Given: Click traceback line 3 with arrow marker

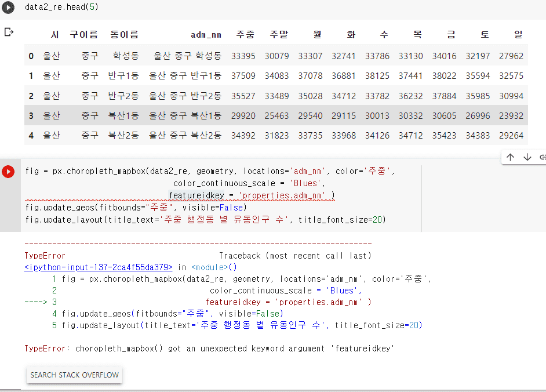Looking at the screenshot, I should pos(198,302).
